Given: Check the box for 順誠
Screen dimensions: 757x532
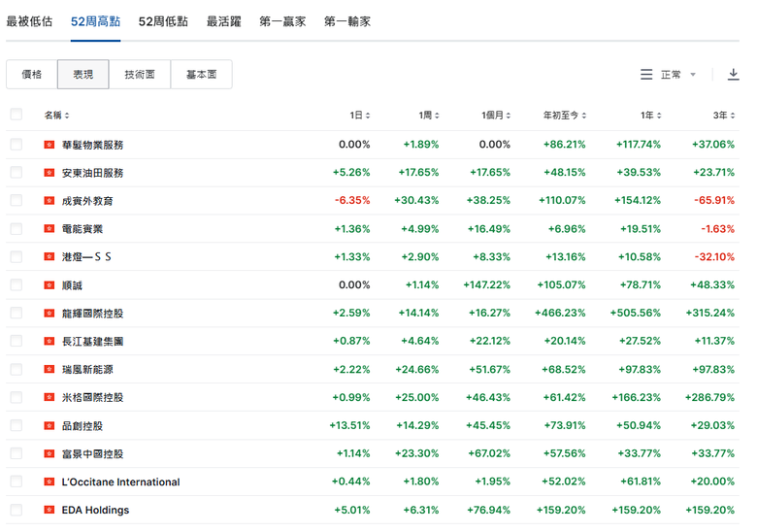Looking at the screenshot, I should [16, 284].
